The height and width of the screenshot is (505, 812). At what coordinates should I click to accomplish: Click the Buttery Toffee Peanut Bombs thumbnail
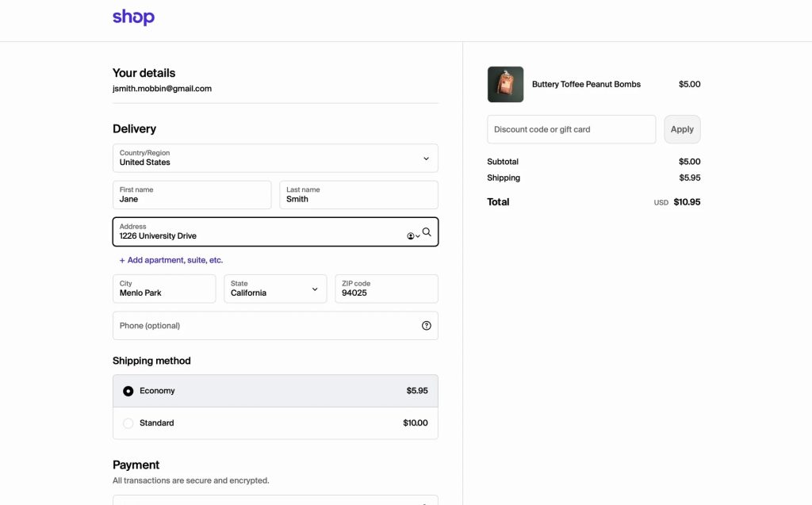(x=505, y=84)
